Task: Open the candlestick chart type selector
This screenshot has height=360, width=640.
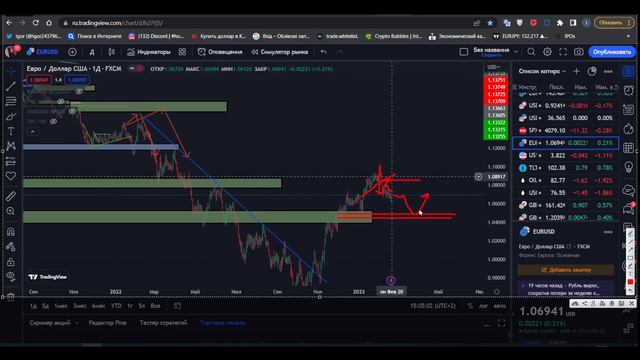Action: [111, 52]
